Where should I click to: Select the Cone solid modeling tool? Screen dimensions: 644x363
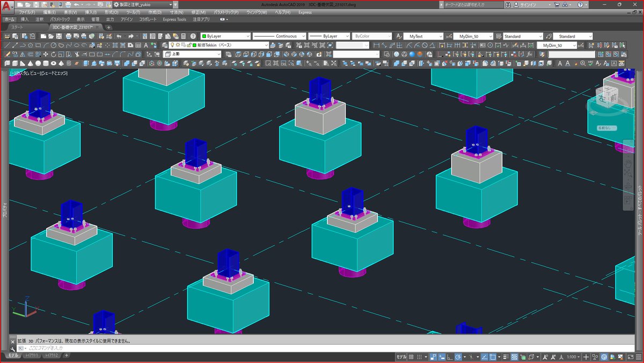tap(30, 62)
